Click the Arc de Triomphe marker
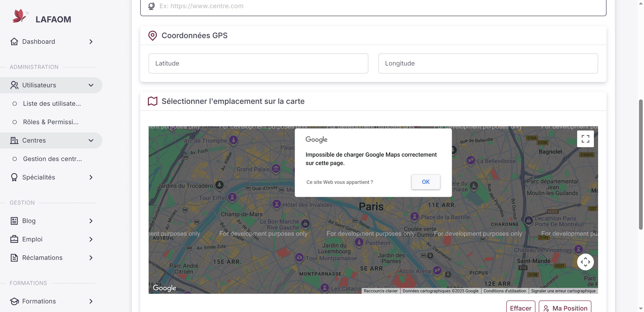 (234, 140)
